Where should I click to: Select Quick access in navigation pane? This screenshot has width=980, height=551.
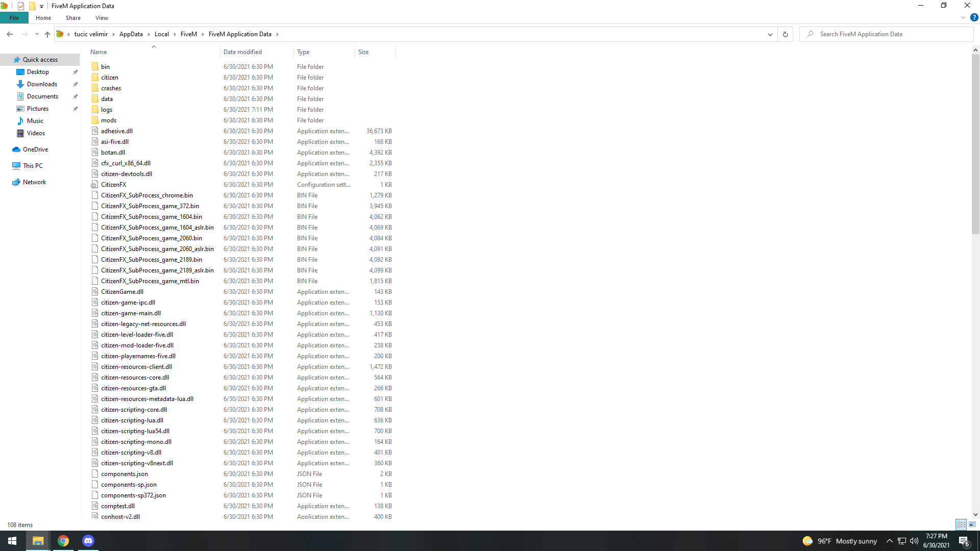pyautogui.click(x=40, y=60)
